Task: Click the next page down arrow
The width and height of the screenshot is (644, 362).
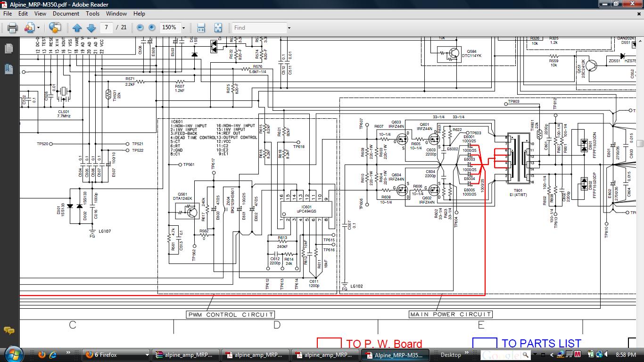Action: 91,28
